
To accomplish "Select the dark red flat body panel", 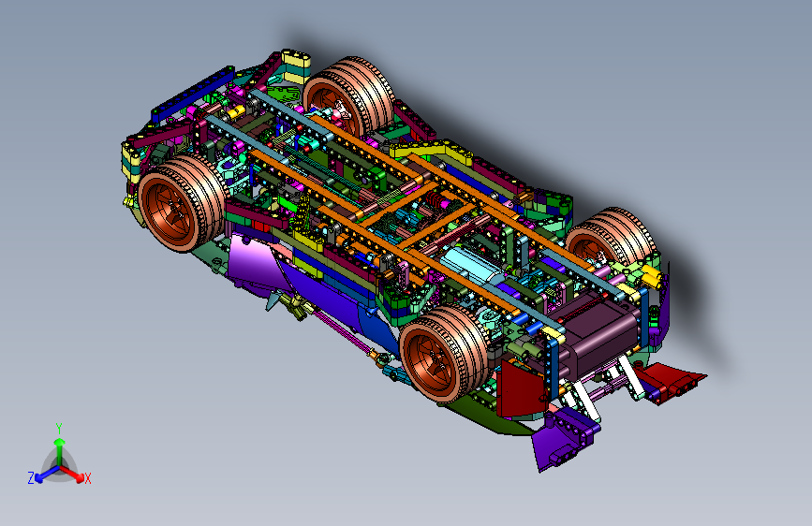I will (521, 391).
